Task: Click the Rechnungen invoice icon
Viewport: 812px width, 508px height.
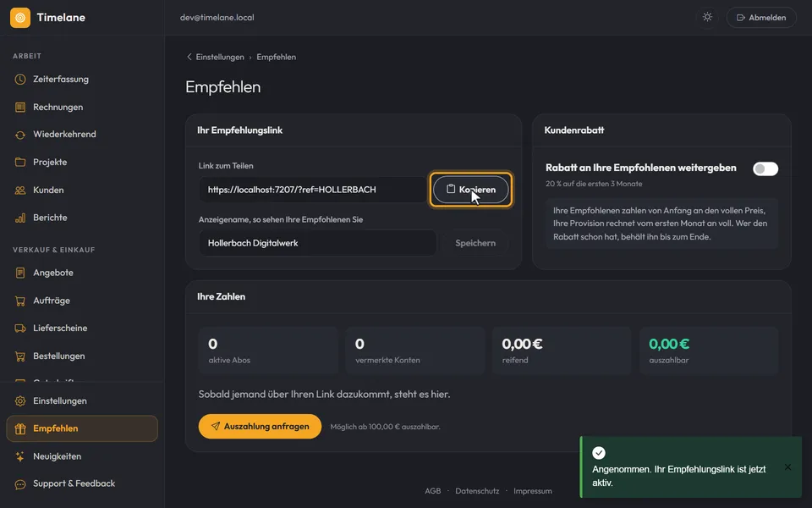Action: click(x=20, y=108)
